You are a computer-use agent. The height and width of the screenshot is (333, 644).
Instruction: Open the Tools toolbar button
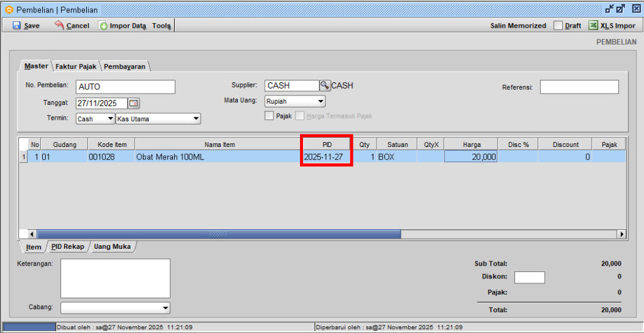pos(161,26)
